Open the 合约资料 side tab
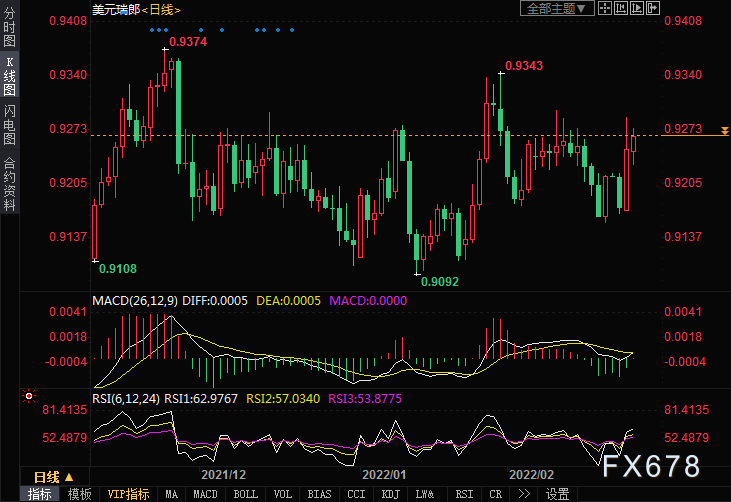Screen dimensions: 731x502 [9, 183]
